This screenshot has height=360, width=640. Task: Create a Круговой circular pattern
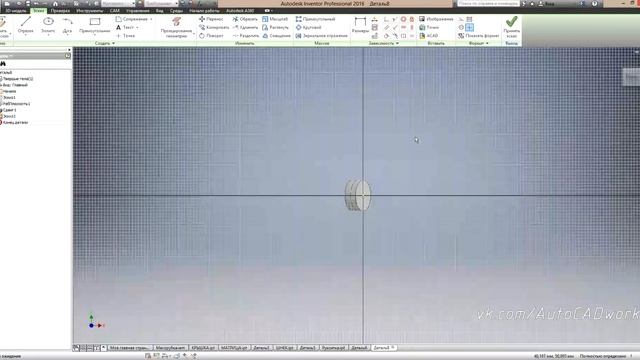click(x=308, y=27)
